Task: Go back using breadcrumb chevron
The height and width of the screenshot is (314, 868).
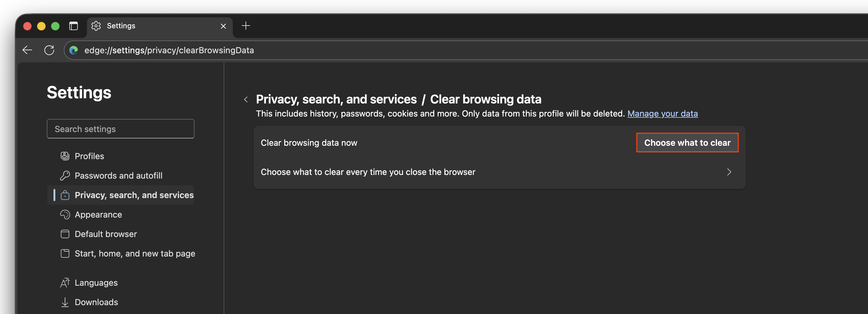Action: [246, 99]
